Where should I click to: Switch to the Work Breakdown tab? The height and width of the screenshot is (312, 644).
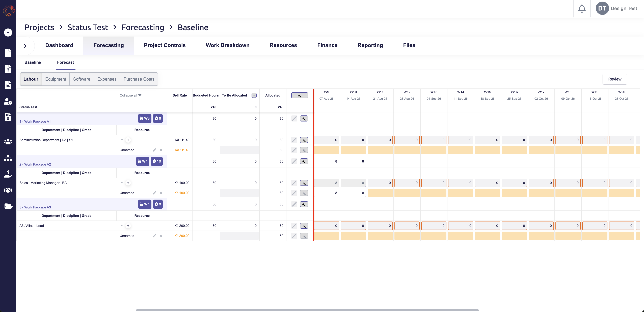pyautogui.click(x=228, y=45)
